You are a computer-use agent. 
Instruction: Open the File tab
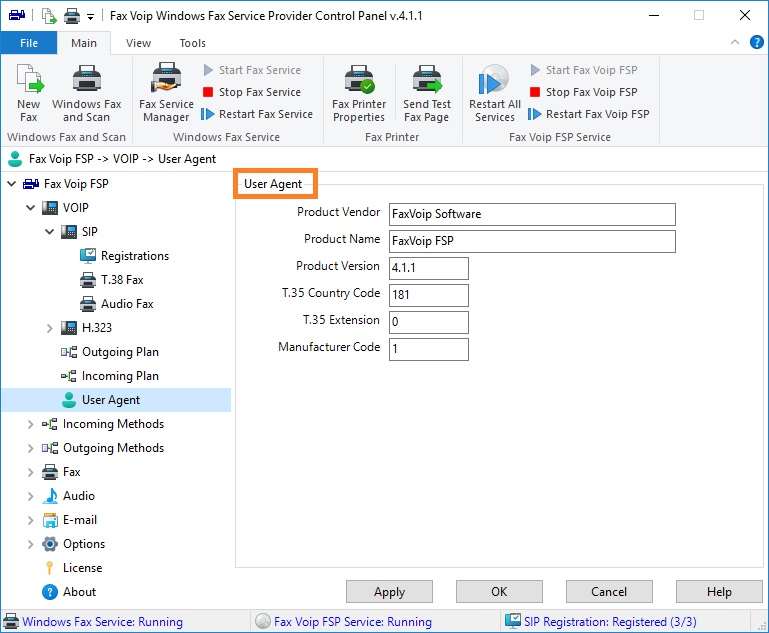coord(29,43)
